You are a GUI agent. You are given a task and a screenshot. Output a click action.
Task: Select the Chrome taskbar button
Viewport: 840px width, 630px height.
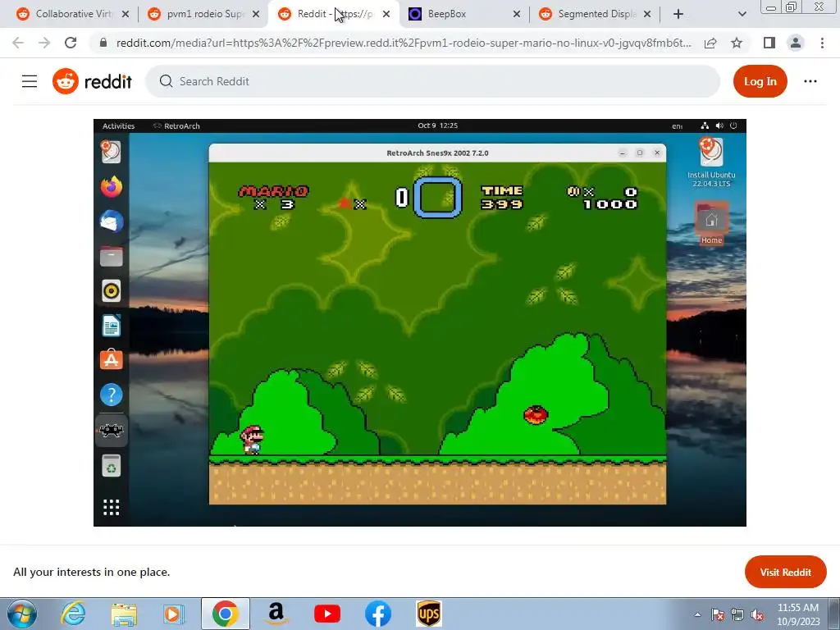(x=225, y=614)
